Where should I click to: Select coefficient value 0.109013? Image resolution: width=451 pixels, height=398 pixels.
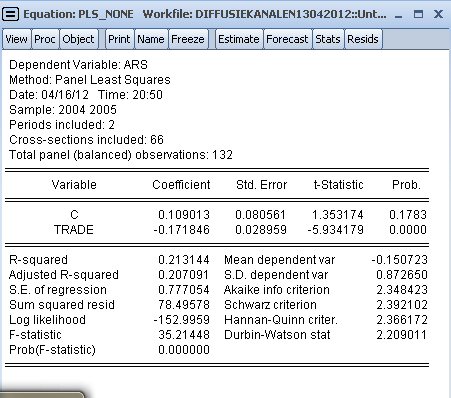(x=184, y=215)
